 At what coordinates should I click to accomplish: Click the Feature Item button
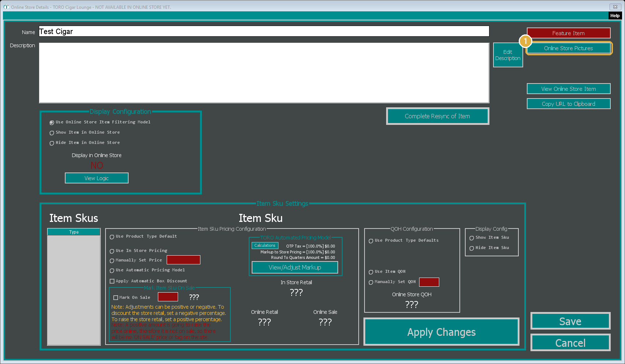[x=569, y=33]
